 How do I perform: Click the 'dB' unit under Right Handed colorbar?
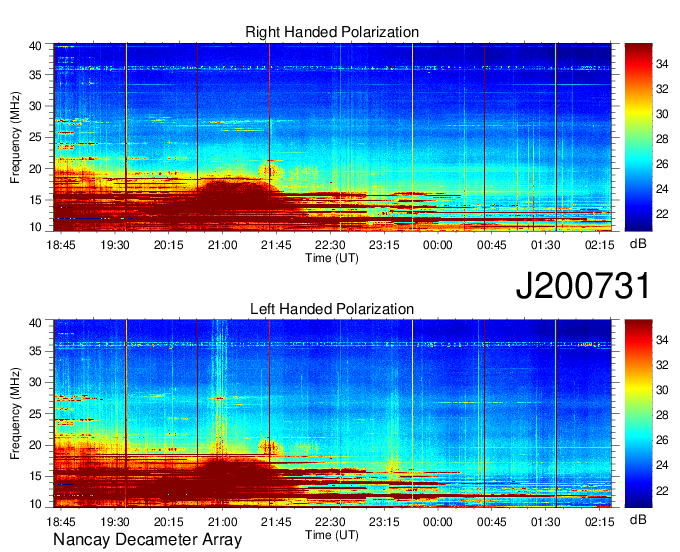pyautogui.click(x=638, y=244)
